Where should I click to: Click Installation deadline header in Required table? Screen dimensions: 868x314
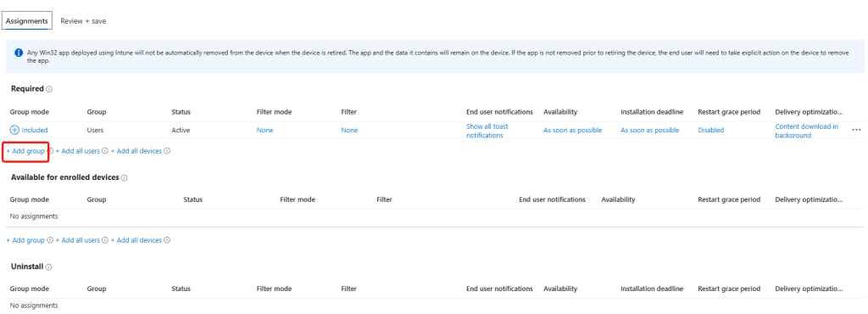click(x=652, y=112)
